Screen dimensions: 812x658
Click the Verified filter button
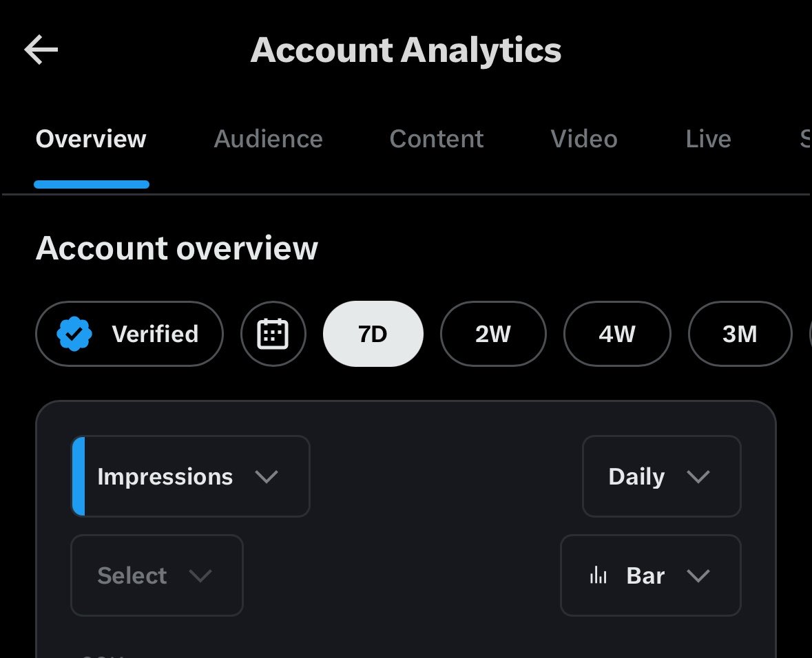tap(129, 334)
